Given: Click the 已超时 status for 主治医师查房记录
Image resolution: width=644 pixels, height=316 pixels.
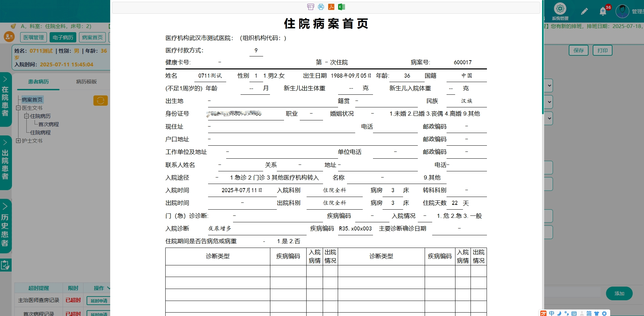Looking at the screenshot, I should pos(73,300).
